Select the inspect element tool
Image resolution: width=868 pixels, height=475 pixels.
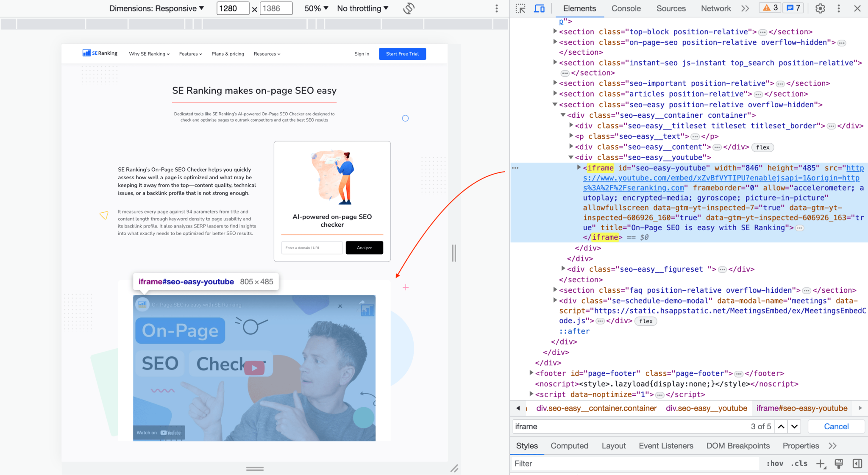coord(520,8)
